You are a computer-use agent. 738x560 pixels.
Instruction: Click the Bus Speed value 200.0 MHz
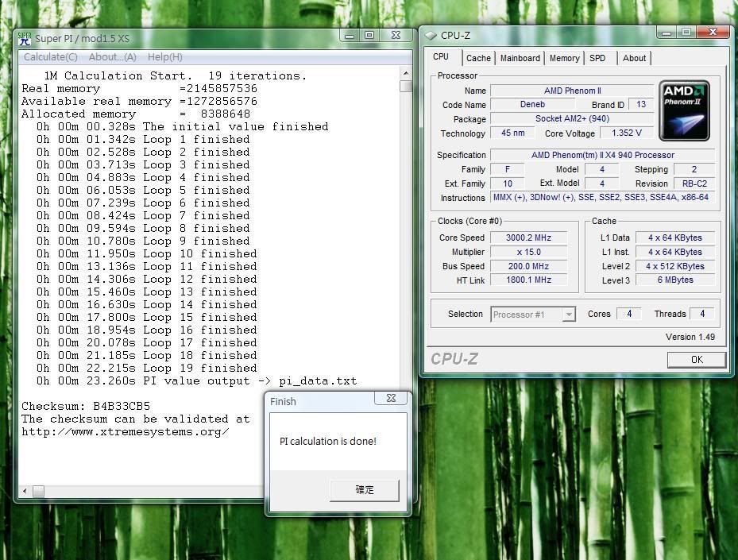(x=528, y=266)
